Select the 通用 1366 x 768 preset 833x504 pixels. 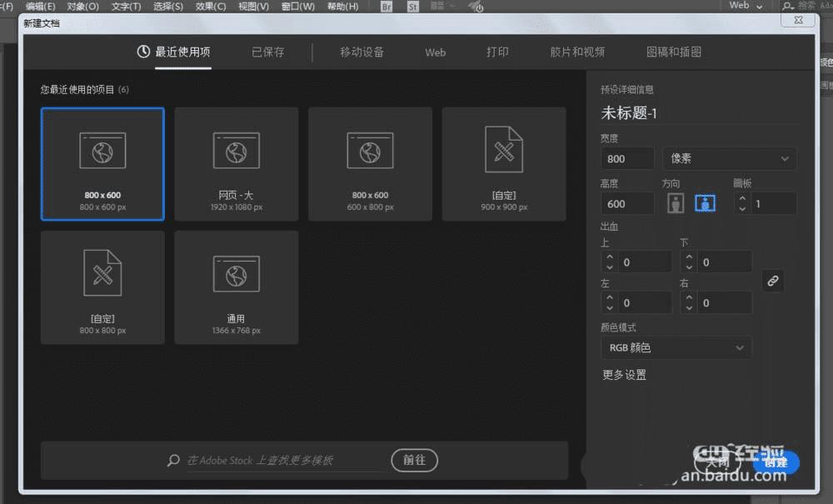tap(237, 287)
